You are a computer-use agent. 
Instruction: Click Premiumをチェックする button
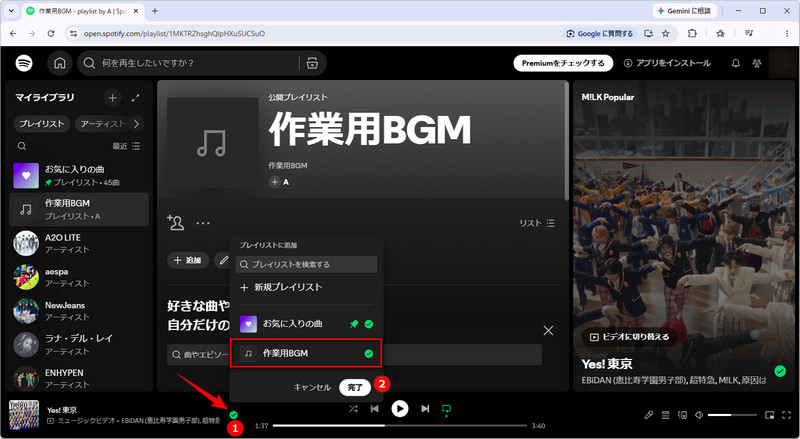point(563,63)
